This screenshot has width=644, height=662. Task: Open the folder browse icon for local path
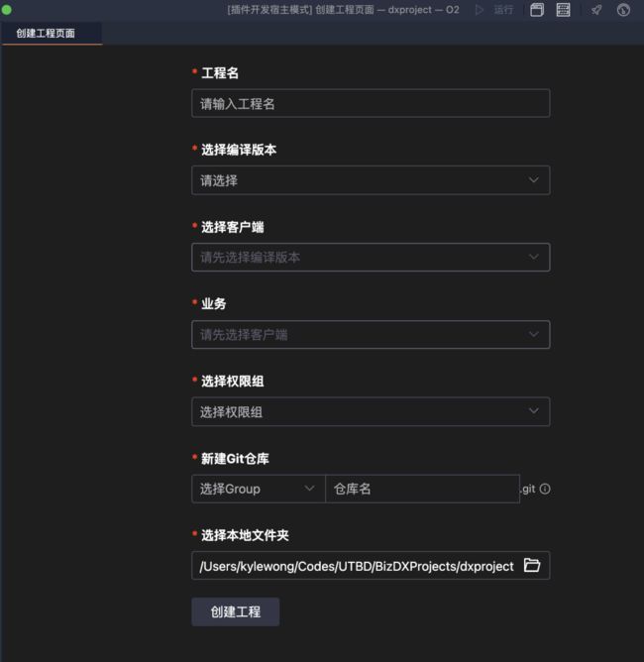point(532,565)
